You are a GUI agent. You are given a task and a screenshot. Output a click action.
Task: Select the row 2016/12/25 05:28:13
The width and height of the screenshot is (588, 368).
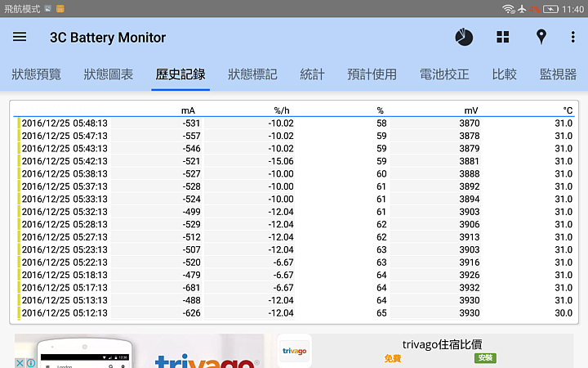(x=296, y=224)
